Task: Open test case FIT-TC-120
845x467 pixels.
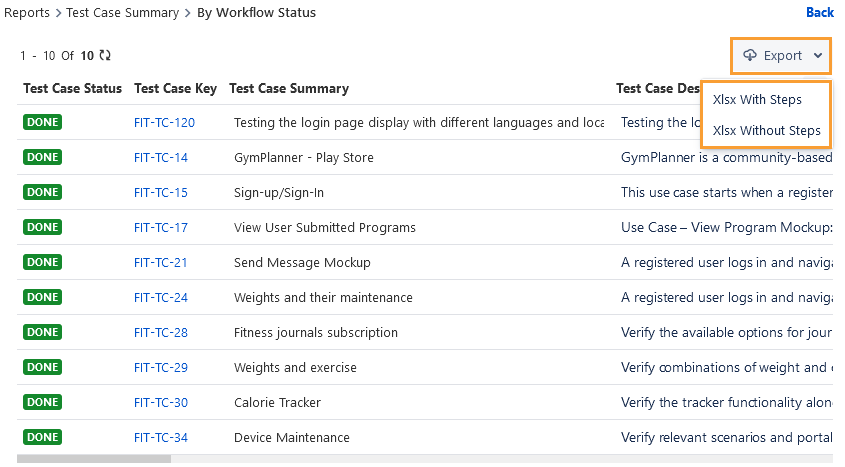Action: [164, 123]
